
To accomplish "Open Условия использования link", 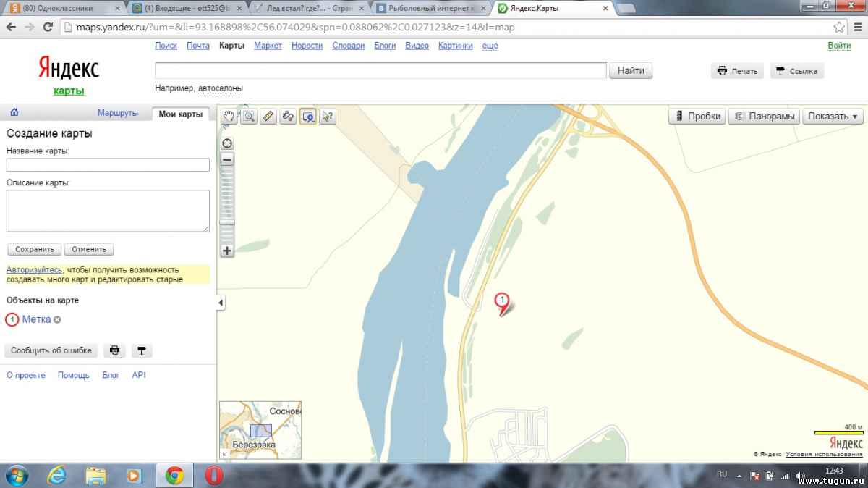I will [x=825, y=454].
